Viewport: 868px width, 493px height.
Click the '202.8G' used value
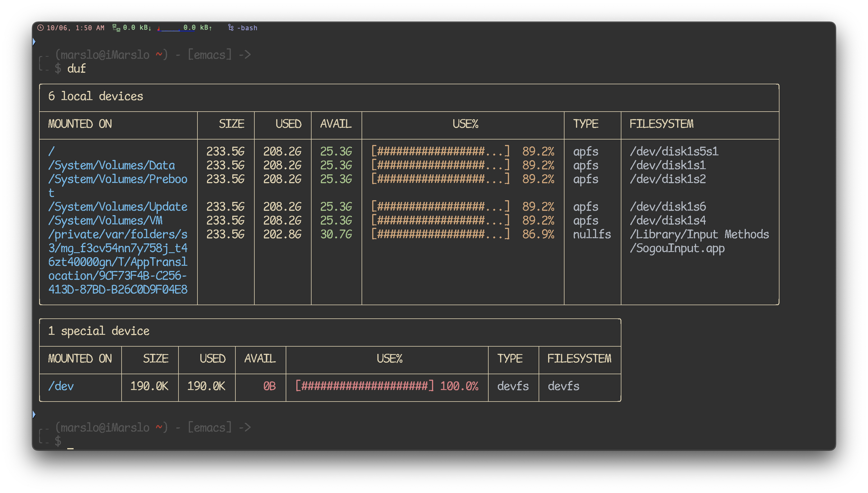[x=283, y=234]
